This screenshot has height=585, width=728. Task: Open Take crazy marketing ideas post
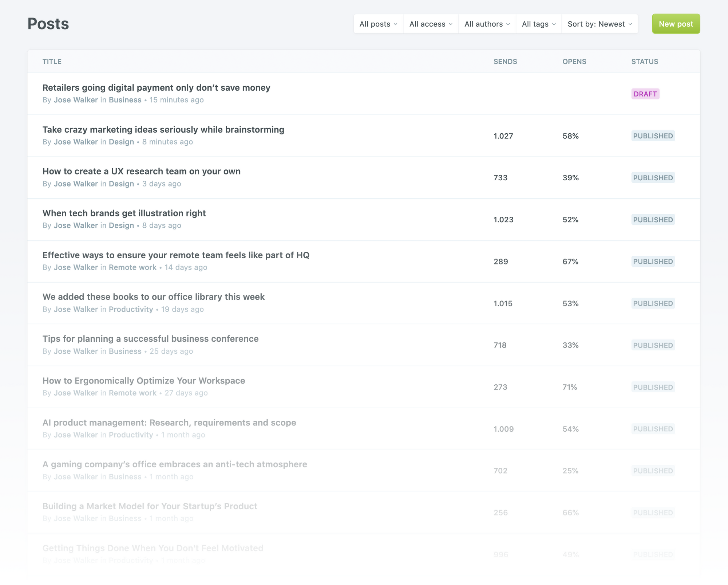(163, 130)
